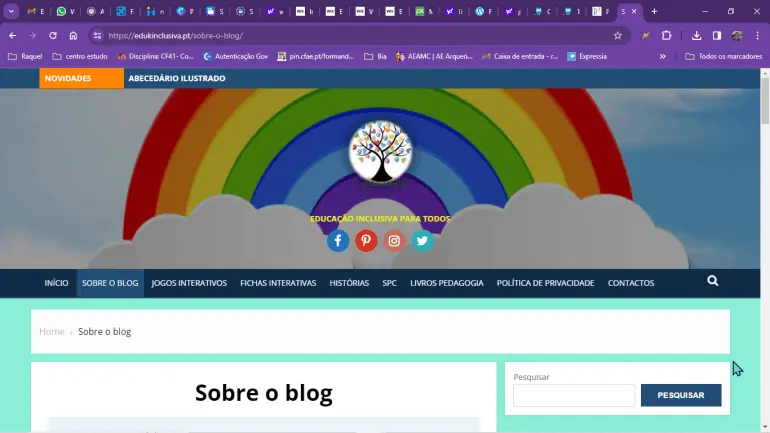Toggle the browser side panel icon
770x433 pixels.
(717, 35)
